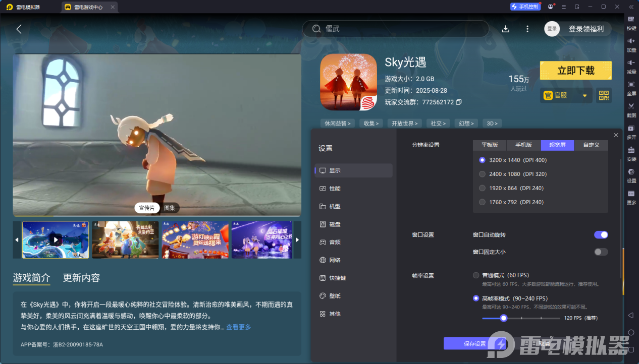This screenshot has width=639, height=364.
Task: Switch to the 平板版 resolution tab
Action: tap(490, 145)
